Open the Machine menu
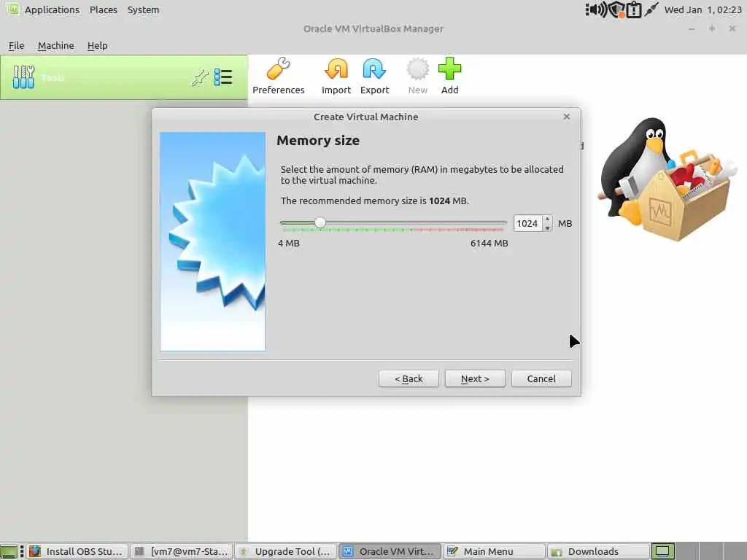The height and width of the screenshot is (560, 747). [55, 46]
